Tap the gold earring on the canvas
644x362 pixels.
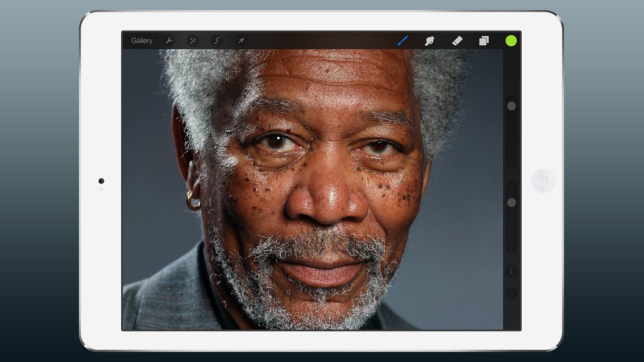pos(193,201)
